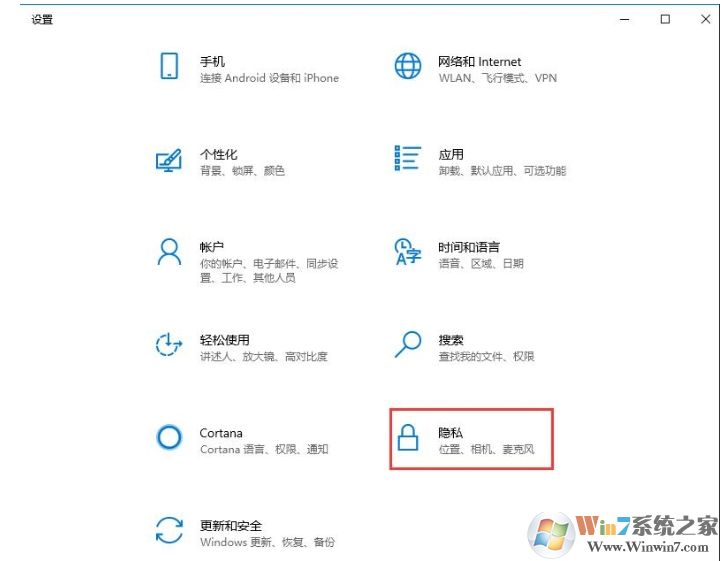The image size is (725, 561).
Task: Minimize the 设置 window
Action: click(x=625, y=19)
